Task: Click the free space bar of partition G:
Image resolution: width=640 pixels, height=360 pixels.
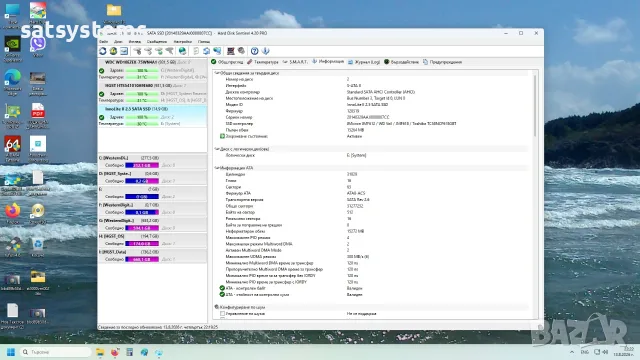Action: pyautogui.click(x=142, y=228)
